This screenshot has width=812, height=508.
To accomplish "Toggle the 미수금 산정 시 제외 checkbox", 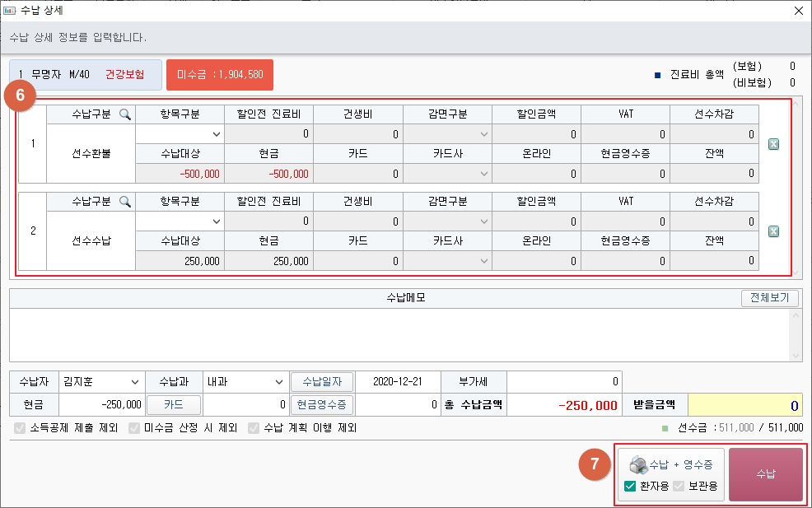I will (x=135, y=428).
